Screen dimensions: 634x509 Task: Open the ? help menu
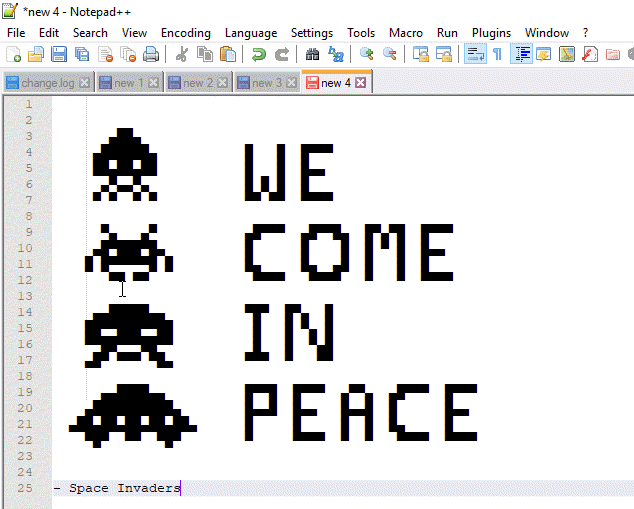pos(585,33)
